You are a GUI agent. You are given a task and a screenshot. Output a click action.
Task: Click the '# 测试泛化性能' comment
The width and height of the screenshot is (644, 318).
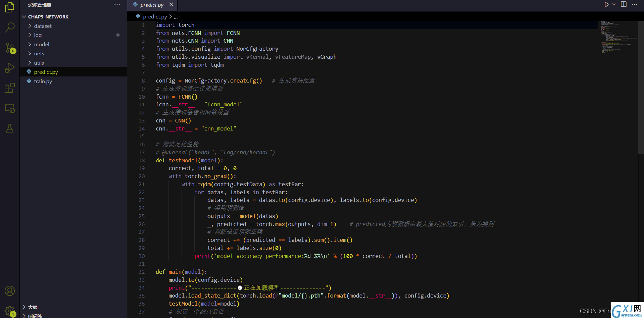point(177,144)
